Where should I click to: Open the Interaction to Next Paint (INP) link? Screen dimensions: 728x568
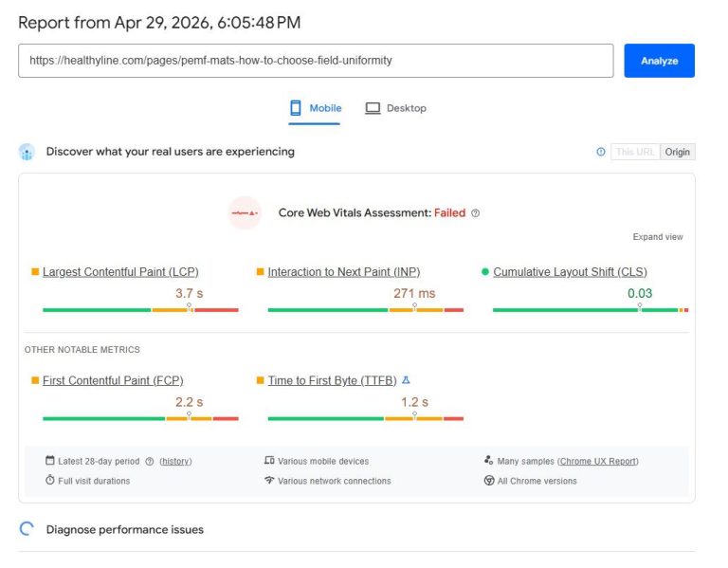point(344,272)
